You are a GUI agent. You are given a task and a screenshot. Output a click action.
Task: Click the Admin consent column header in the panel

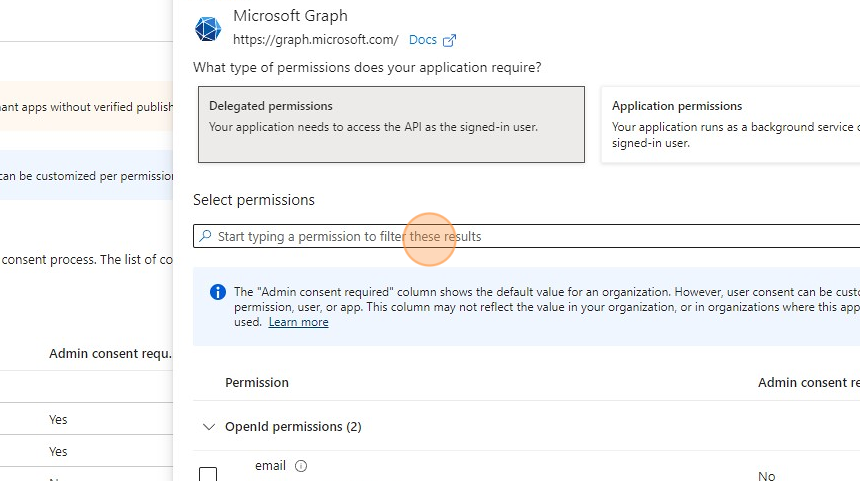[808, 382]
